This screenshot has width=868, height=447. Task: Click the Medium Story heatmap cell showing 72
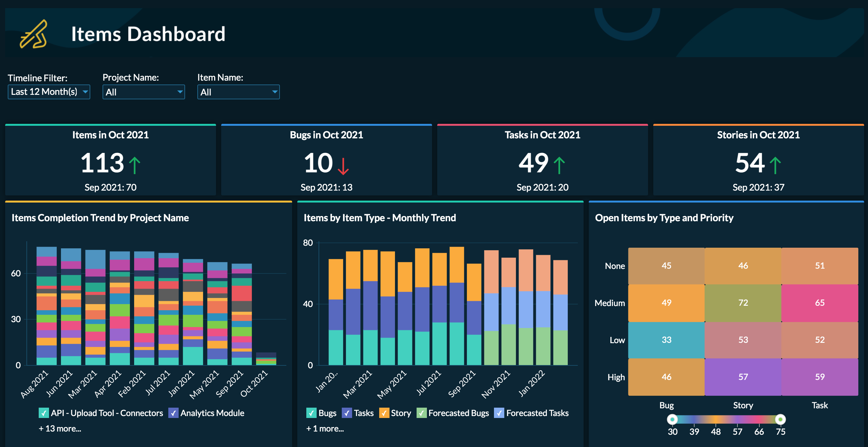[743, 303]
